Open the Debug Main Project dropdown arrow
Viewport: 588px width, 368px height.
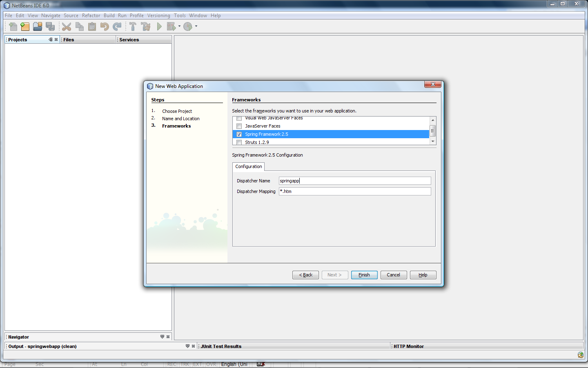[179, 27]
